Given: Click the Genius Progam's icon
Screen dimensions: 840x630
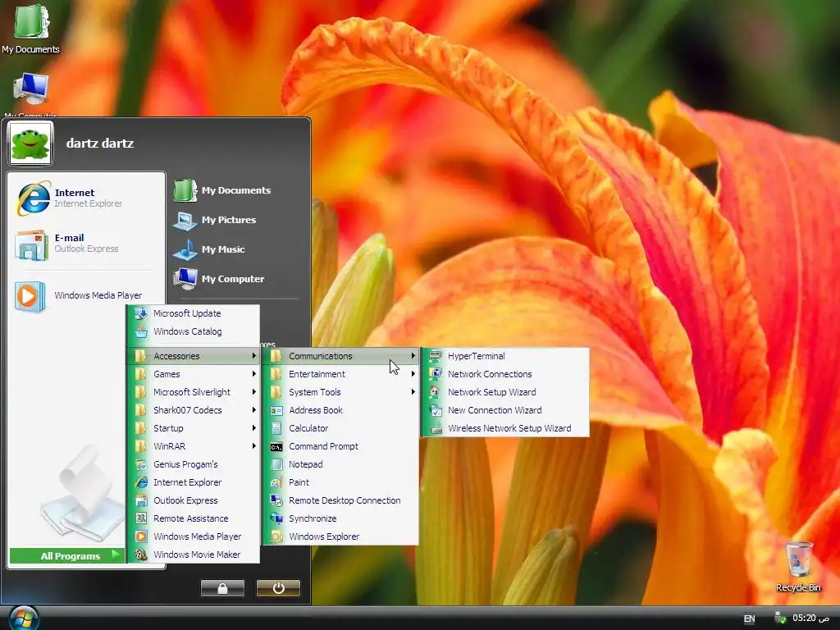Looking at the screenshot, I should click(x=141, y=464).
